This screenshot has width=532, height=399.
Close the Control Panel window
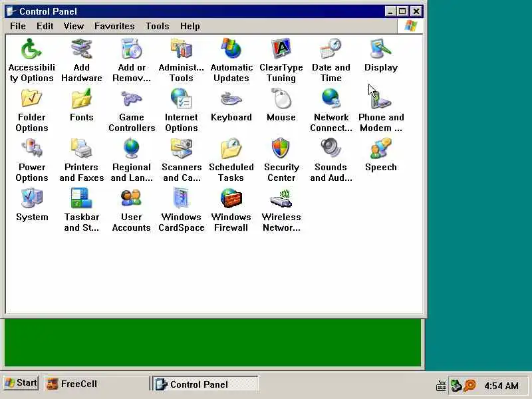[x=416, y=11]
